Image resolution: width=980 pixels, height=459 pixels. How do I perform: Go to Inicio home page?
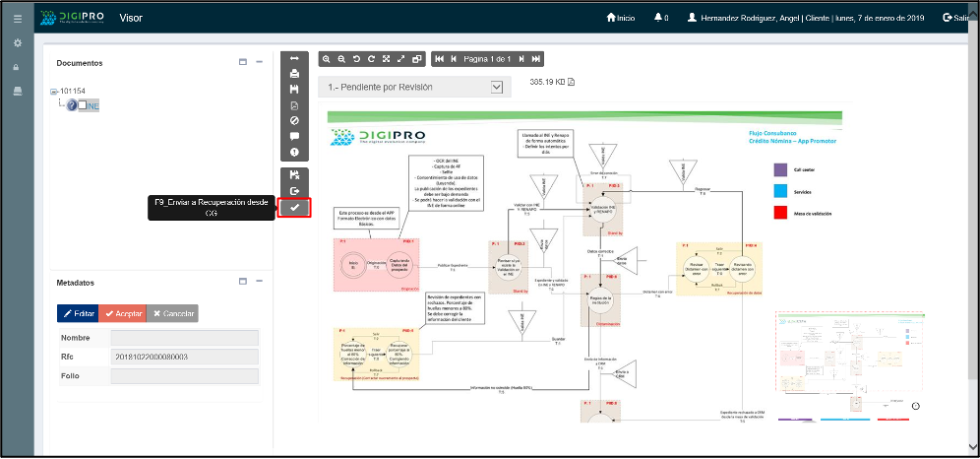[x=620, y=18]
